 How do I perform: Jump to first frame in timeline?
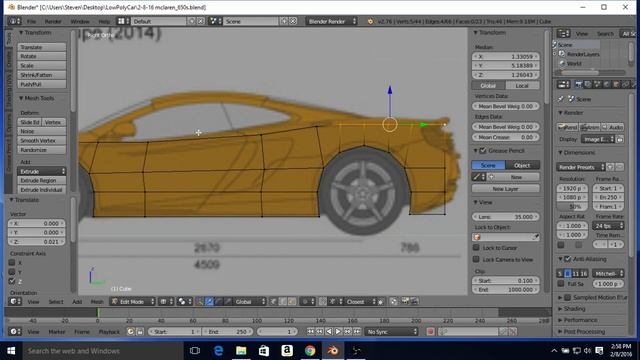coord(311,332)
